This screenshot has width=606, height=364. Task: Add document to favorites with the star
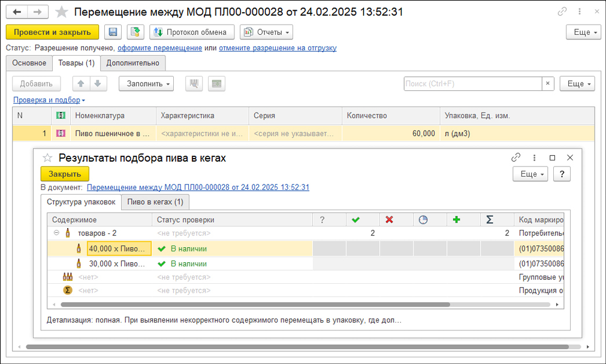pyautogui.click(x=61, y=12)
